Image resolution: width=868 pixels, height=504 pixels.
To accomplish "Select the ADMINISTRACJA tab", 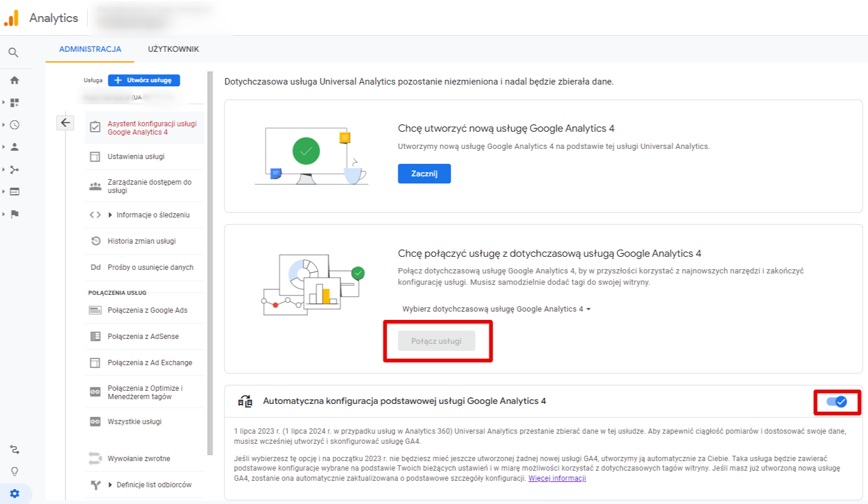I will (x=90, y=49).
